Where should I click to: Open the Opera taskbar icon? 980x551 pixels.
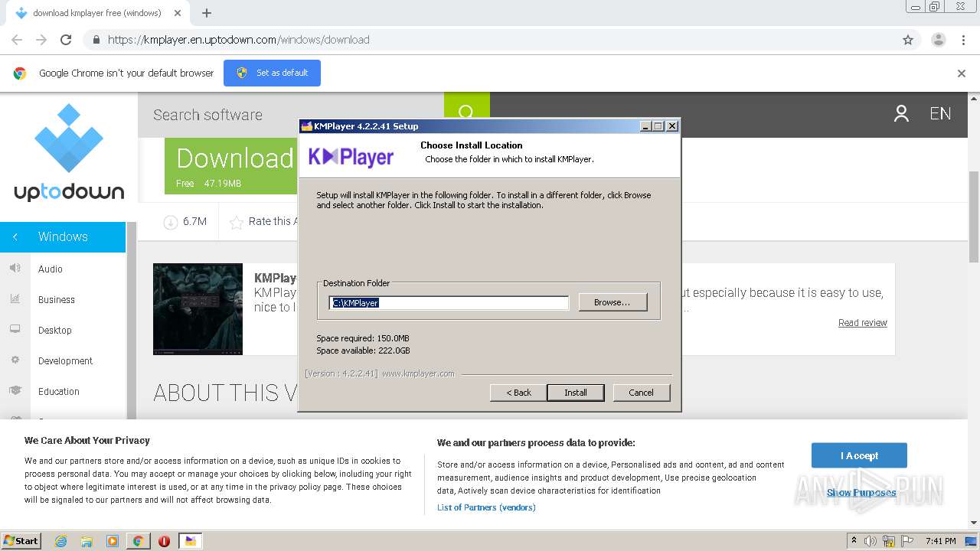(164, 541)
